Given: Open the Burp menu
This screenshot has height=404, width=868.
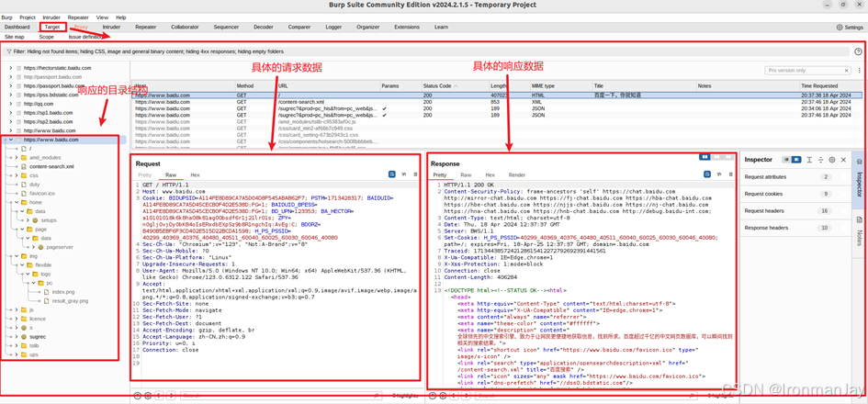Looking at the screenshot, I should 7,17.
